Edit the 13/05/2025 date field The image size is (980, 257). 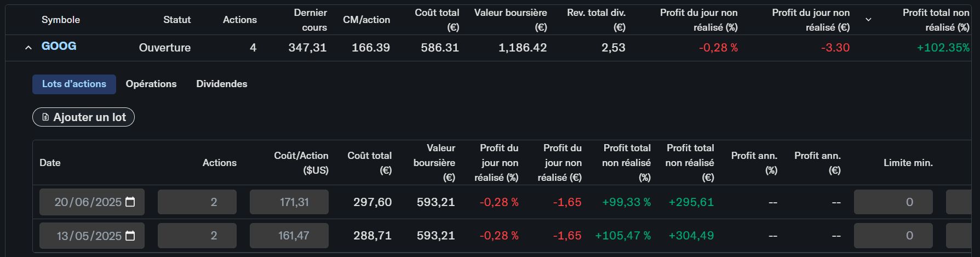pyautogui.click(x=92, y=236)
